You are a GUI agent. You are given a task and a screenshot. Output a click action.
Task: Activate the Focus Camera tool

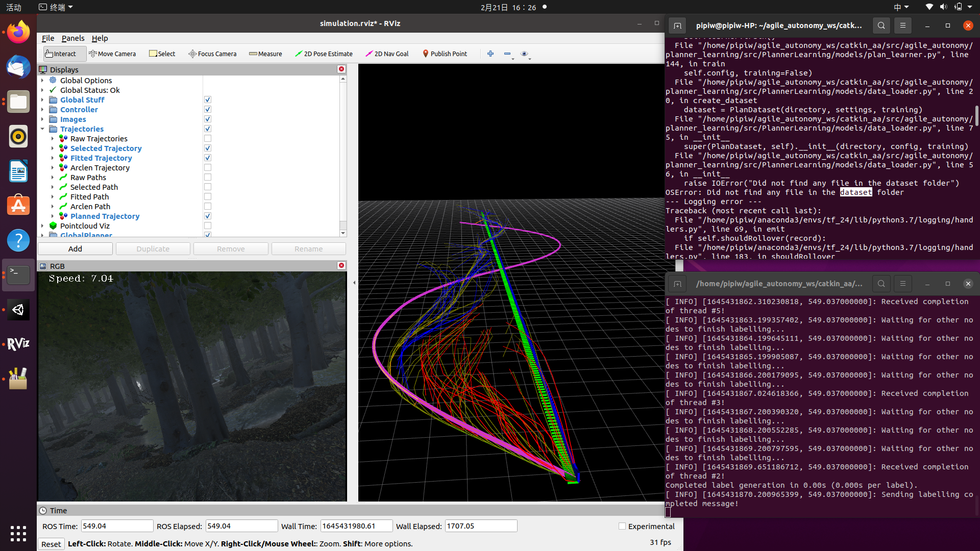[x=212, y=54]
